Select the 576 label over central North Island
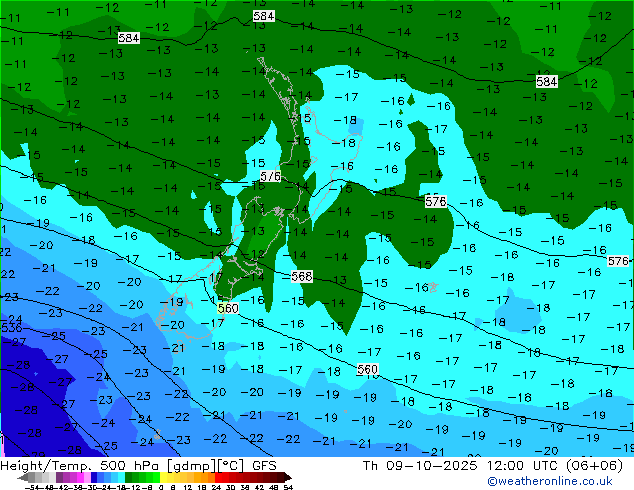 pyautogui.click(x=271, y=176)
